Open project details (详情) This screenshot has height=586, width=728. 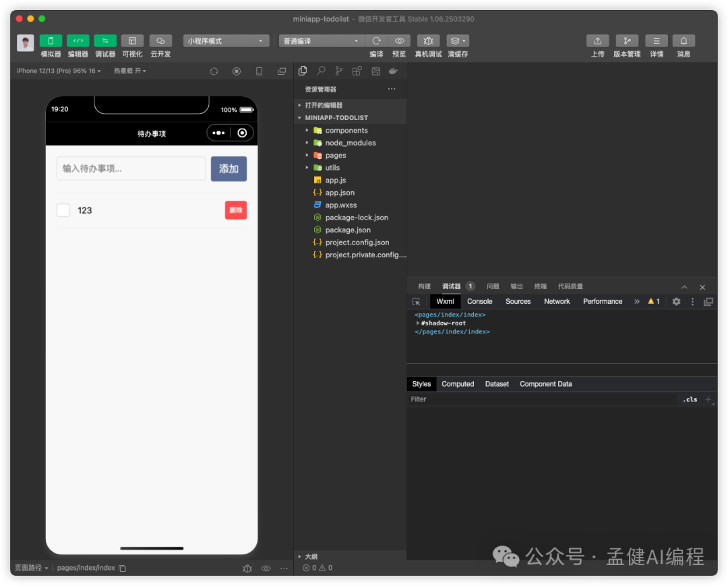click(657, 41)
